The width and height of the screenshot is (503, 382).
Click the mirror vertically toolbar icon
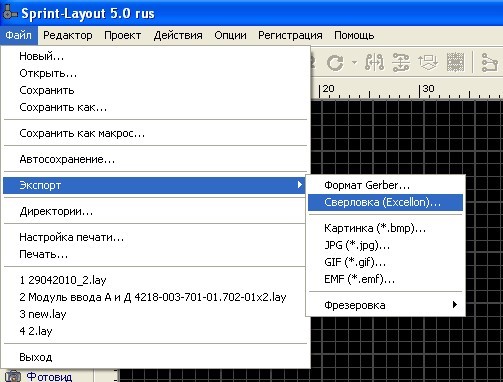[401, 62]
